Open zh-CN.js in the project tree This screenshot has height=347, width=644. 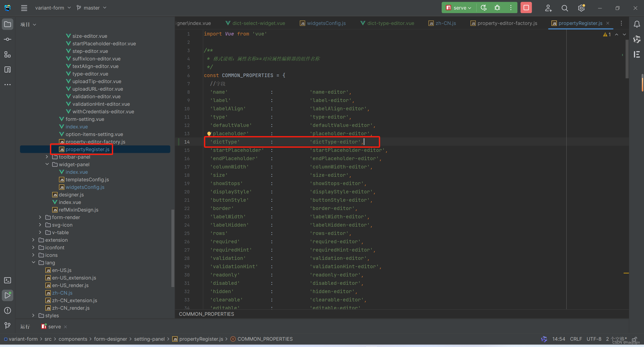pyautogui.click(x=62, y=293)
